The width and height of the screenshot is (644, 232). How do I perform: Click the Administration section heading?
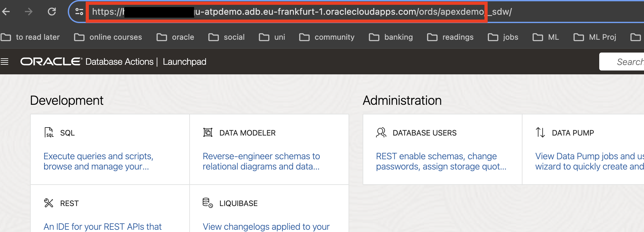point(402,101)
